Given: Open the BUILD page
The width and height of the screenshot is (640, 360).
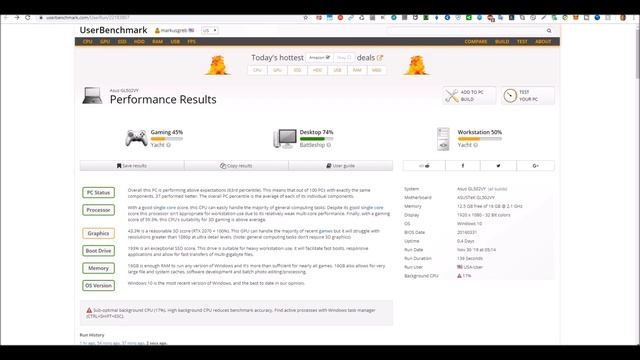Looking at the screenshot, I should [502, 42].
